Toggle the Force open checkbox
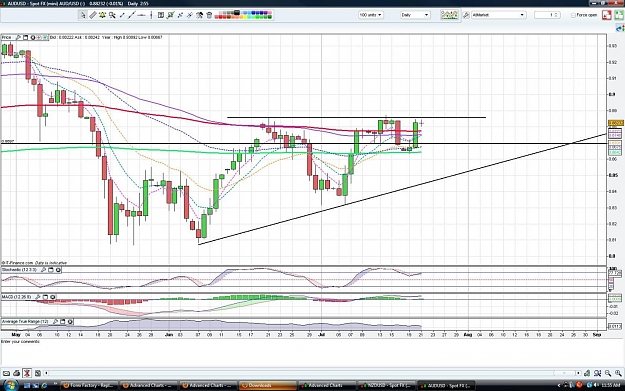The image size is (625, 391). tap(573, 15)
